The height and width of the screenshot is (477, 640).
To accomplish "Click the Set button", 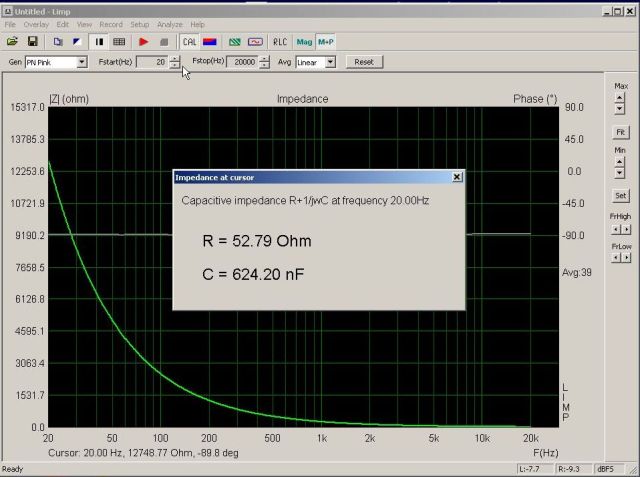I will point(620,195).
